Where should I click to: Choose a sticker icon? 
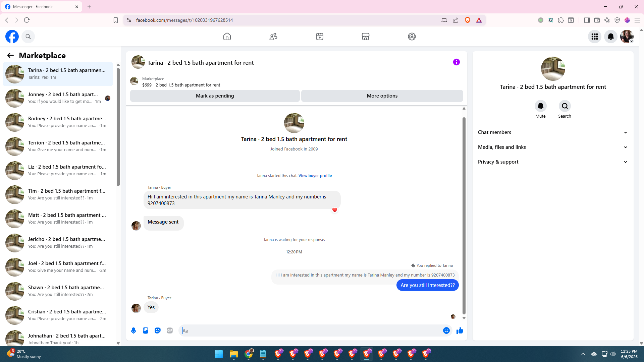tap(158, 330)
